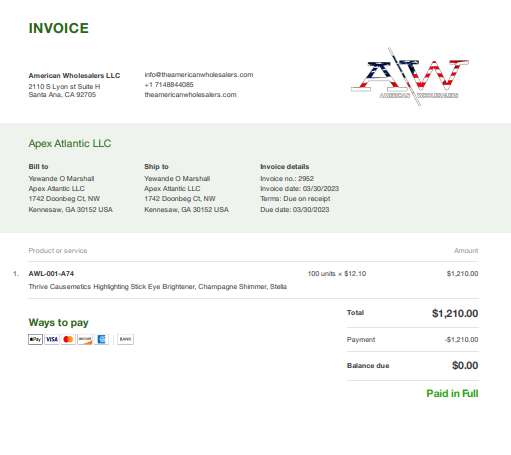
Task: Click the Paid in Full status text
Action: tap(452, 393)
